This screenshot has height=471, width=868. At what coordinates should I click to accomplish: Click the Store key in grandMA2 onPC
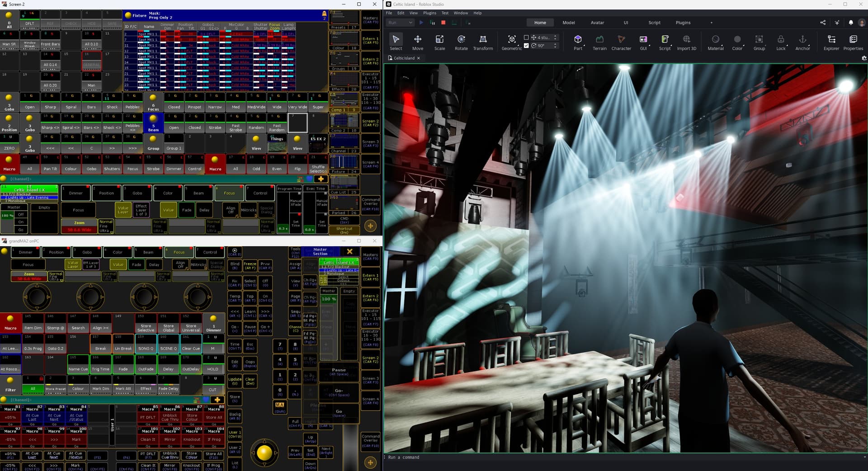pos(235,399)
